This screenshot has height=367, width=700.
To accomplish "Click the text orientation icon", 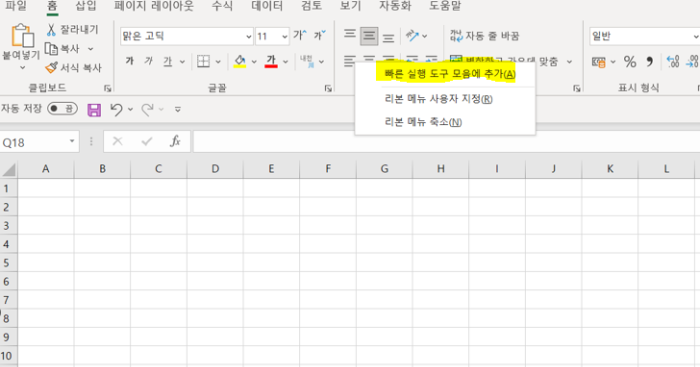I will point(412,35).
